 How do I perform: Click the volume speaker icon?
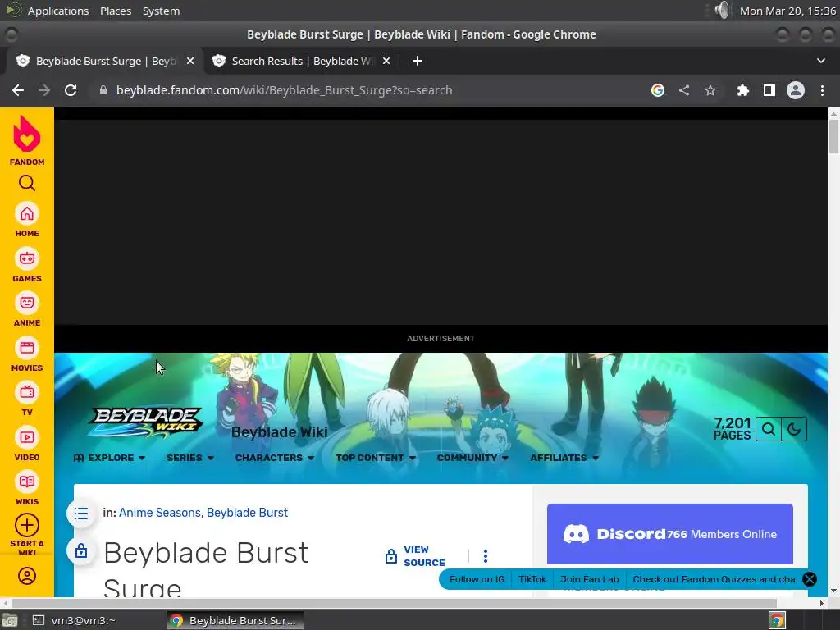pos(722,10)
